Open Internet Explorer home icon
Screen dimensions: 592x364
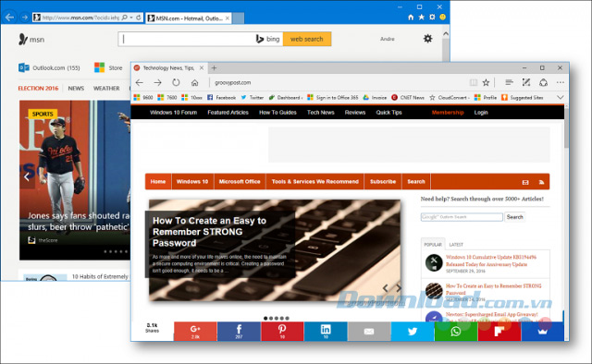(x=411, y=18)
